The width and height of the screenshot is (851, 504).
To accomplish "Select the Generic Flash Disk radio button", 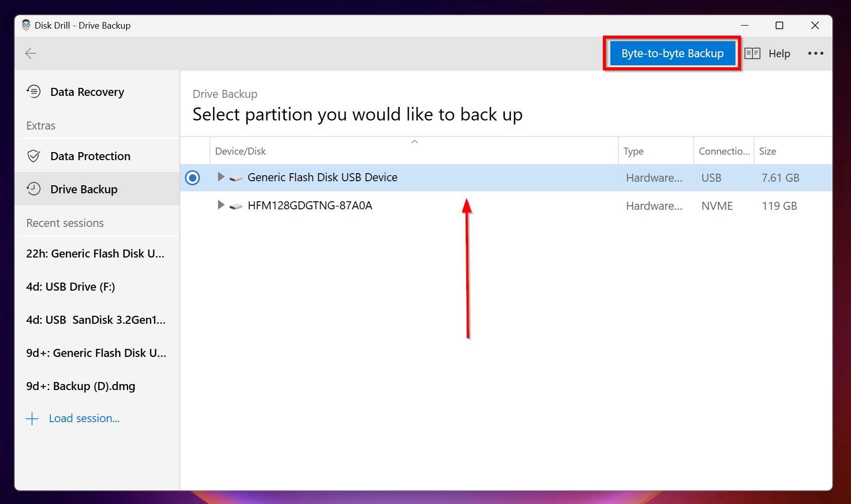I will point(192,178).
